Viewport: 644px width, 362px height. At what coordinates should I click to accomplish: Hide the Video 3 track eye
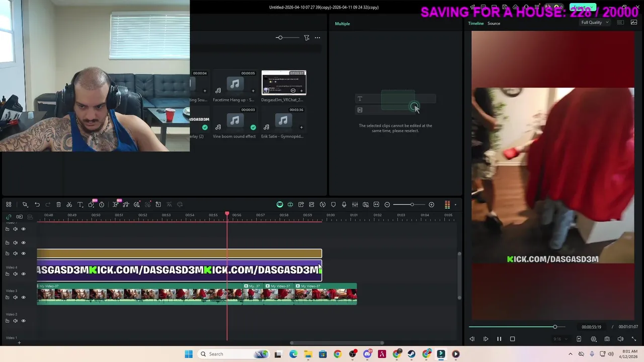(23, 297)
